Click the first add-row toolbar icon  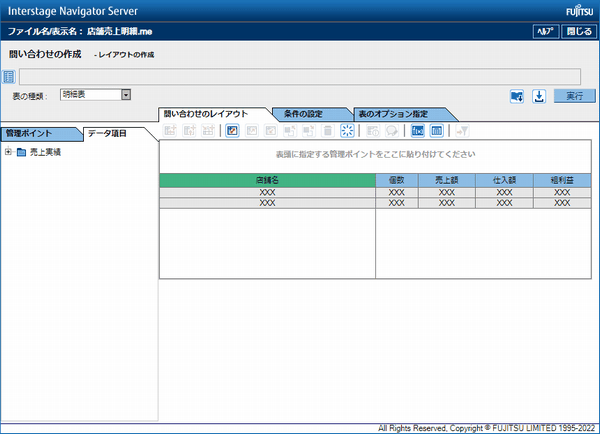point(170,131)
